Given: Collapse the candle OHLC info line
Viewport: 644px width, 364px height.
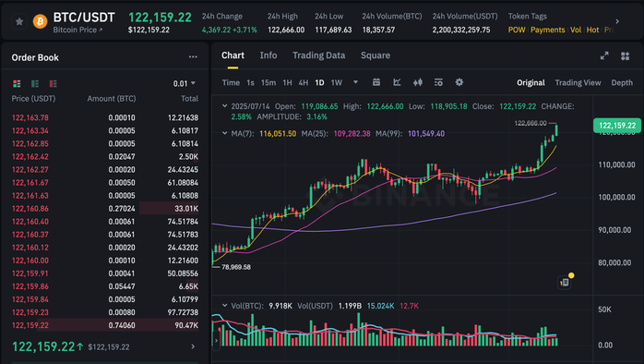Looking at the screenshot, I should click(x=224, y=106).
